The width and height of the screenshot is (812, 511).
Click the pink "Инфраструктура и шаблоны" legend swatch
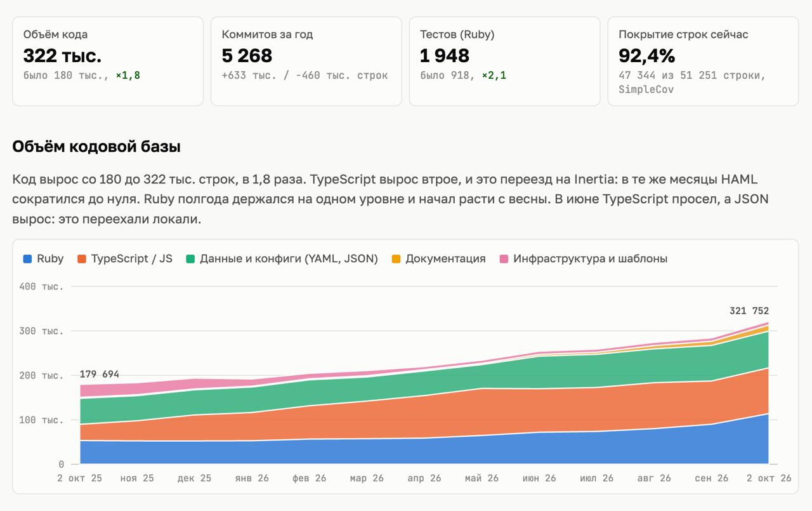[x=504, y=259]
